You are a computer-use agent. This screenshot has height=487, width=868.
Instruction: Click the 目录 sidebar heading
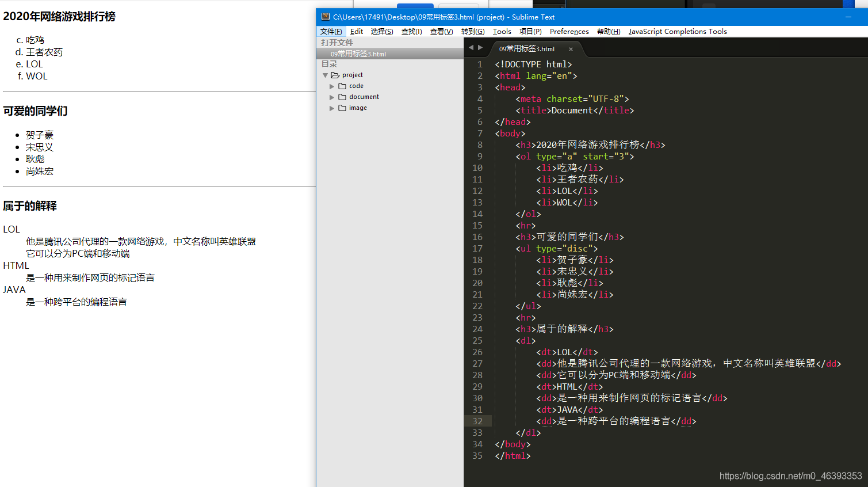click(x=330, y=64)
